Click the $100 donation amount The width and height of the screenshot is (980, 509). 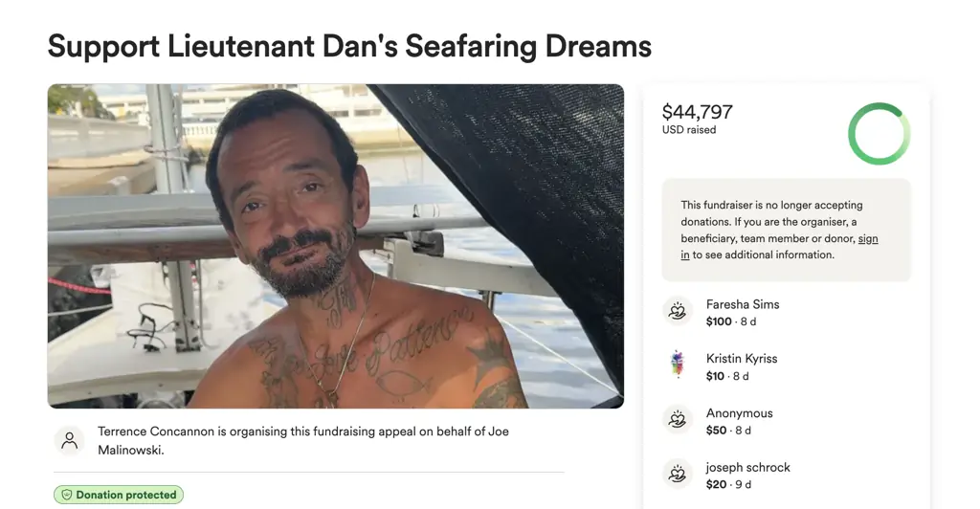point(719,321)
